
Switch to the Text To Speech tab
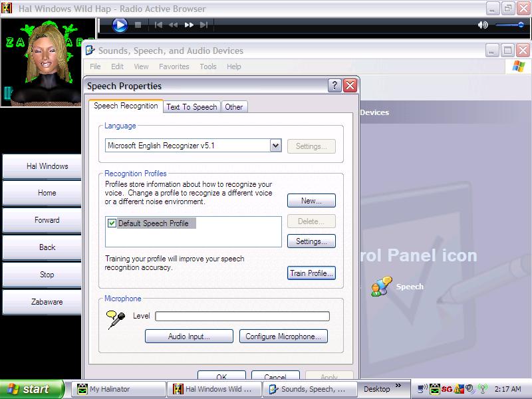pos(192,107)
